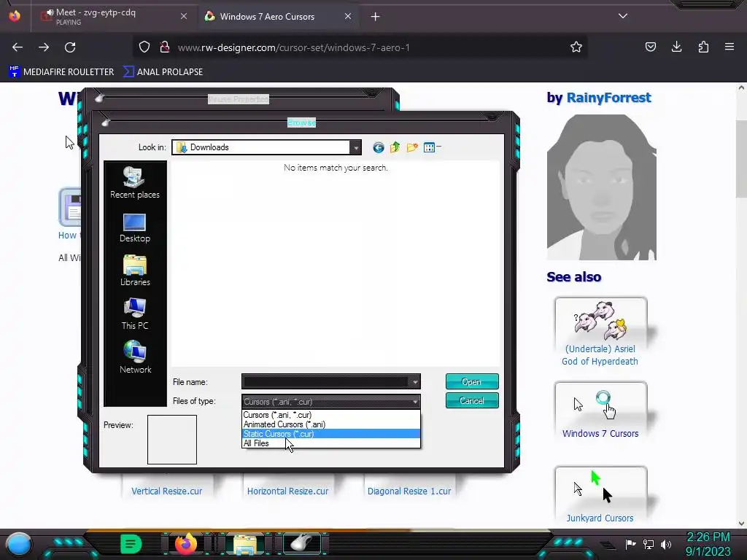Image resolution: width=747 pixels, height=560 pixels.
Task: Select Libraries in the places bar
Action: 135,271
